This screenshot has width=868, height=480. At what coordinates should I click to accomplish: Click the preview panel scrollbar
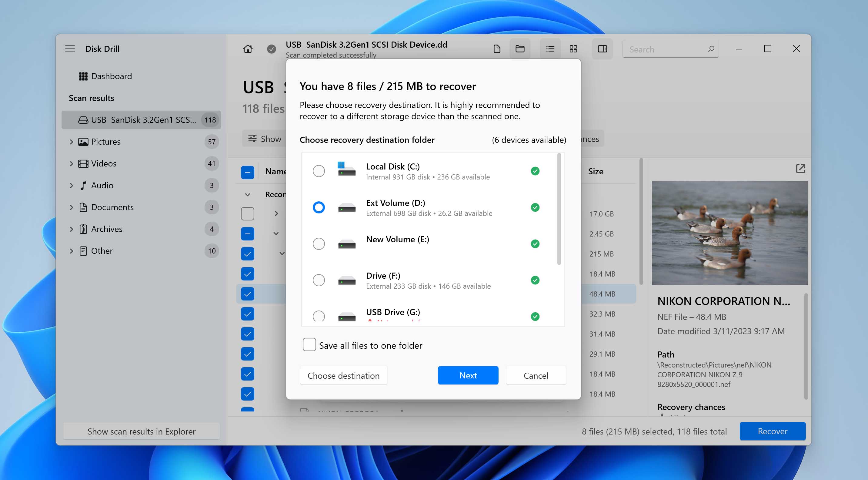[806, 346]
